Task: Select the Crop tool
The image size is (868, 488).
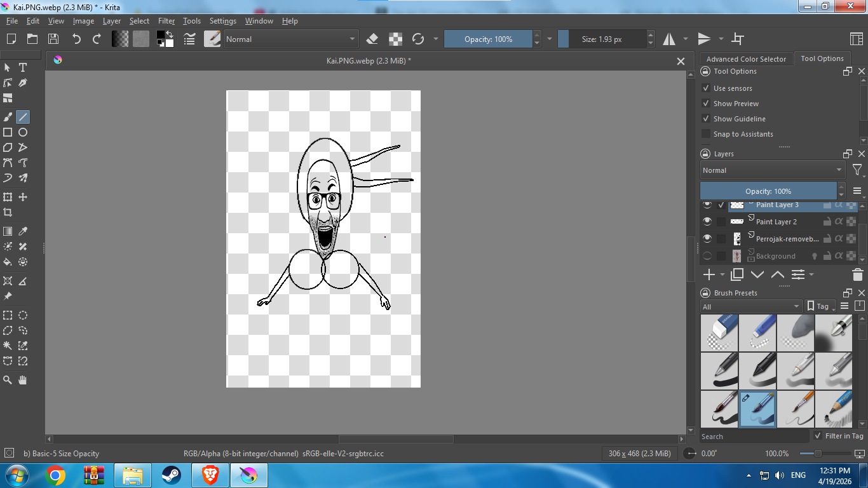Action: [x=8, y=212]
